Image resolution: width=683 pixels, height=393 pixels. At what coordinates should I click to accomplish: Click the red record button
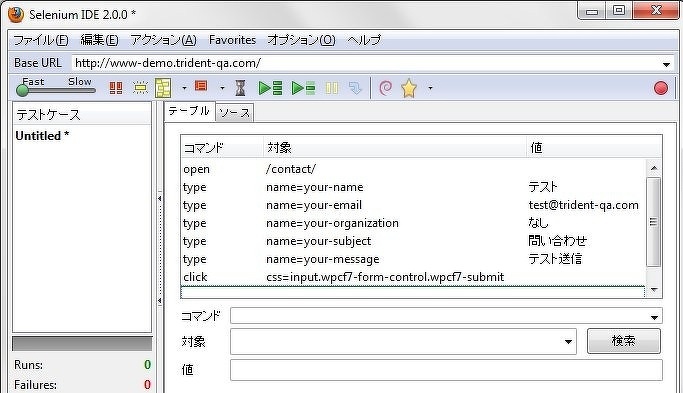pyautogui.click(x=661, y=88)
